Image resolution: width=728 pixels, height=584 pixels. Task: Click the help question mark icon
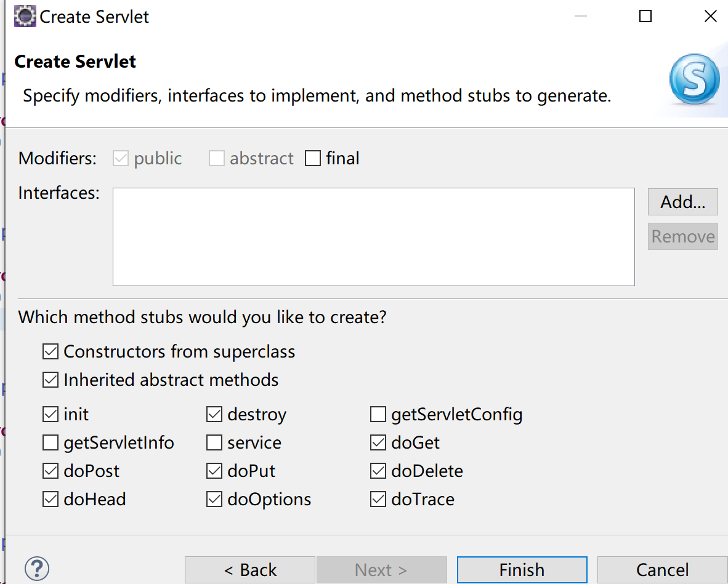37,569
